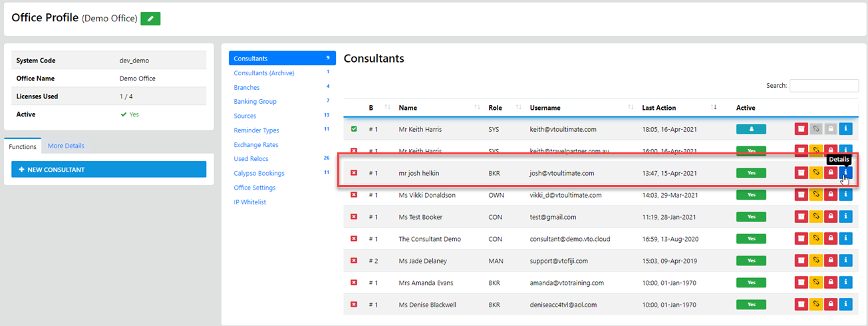Click red lock icon for Mrs Amanda Evans
This screenshot has height=326, width=868.
coord(831,282)
